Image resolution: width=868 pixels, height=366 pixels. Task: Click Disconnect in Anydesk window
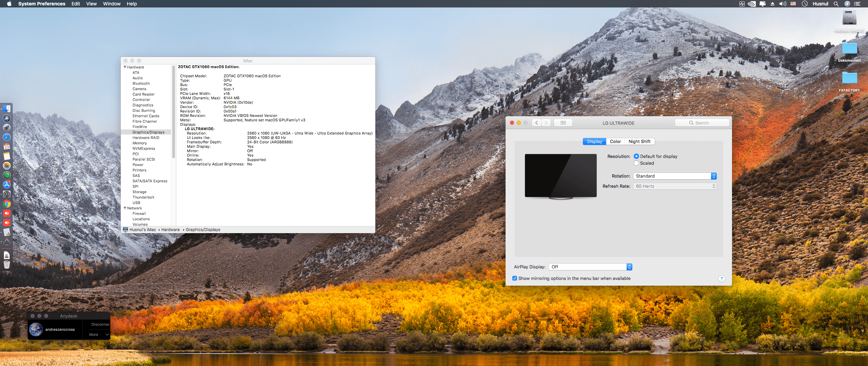[100, 324]
